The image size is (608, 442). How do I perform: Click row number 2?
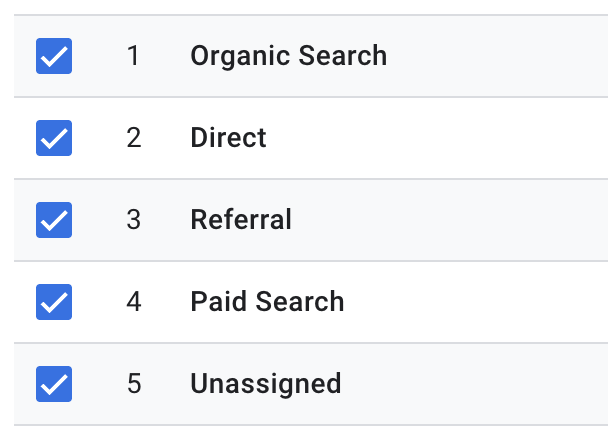pos(134,138)
